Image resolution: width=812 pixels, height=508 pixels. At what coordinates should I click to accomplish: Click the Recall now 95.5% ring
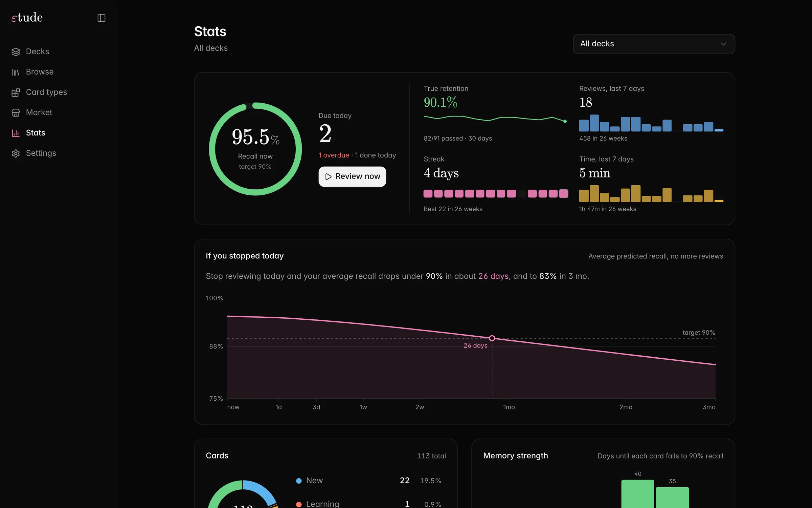(x=255, y=149)
